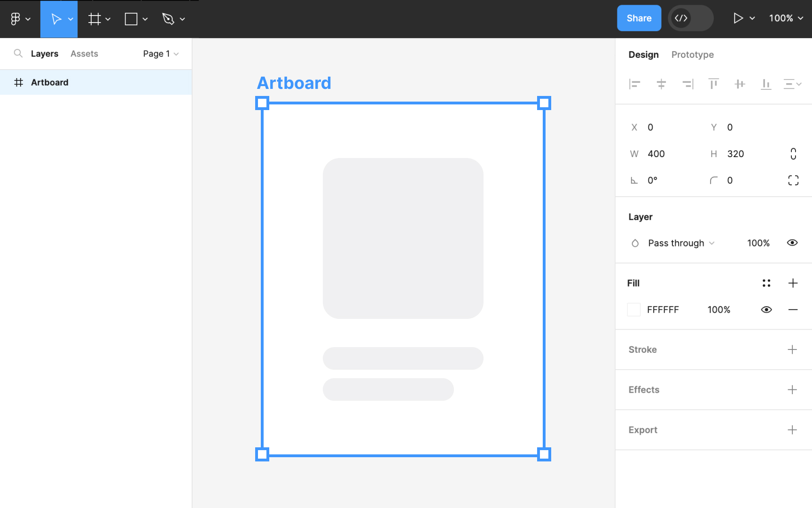Toggle independent corner radius editing
Image resolution: width=812 pixels, height=508 pixels.
click(793, 180)
